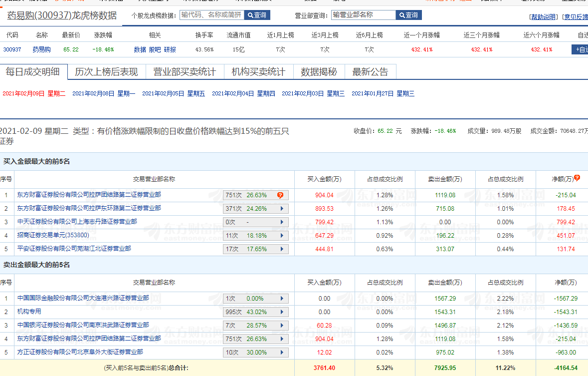Open 药易购 stock name link in table

click(41, 49)
